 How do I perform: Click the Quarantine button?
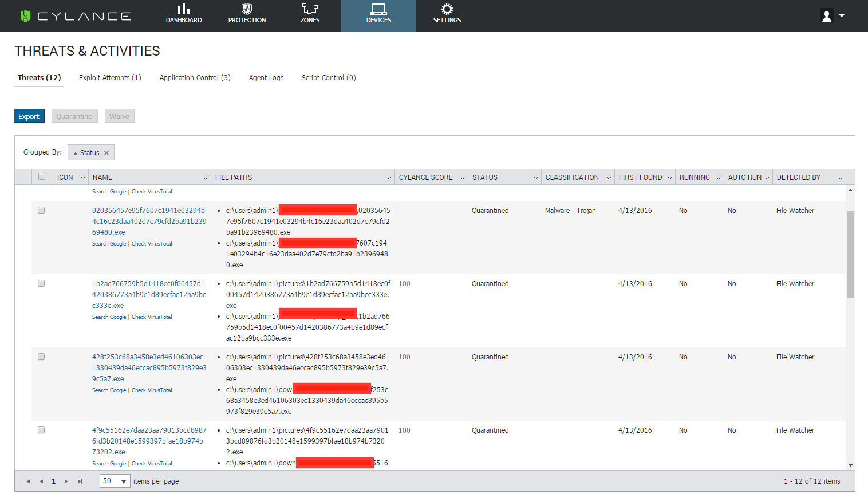pyautogui.click(x=74, y=116)
